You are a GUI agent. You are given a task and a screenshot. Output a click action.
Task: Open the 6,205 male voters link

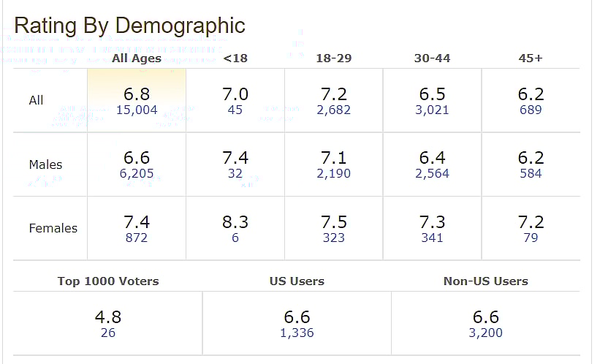point(137,174)
